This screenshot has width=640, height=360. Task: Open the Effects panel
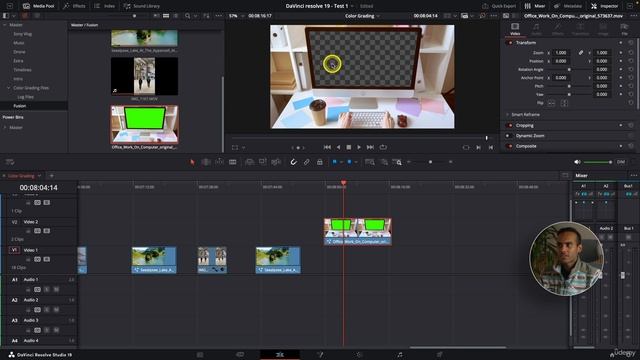point(74,6)
